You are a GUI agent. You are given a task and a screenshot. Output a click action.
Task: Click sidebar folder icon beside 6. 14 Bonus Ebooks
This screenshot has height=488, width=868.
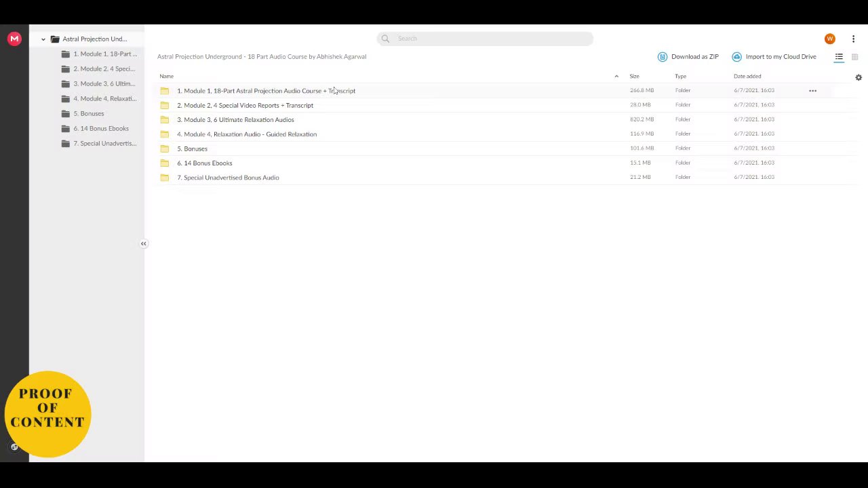[65, 129]
